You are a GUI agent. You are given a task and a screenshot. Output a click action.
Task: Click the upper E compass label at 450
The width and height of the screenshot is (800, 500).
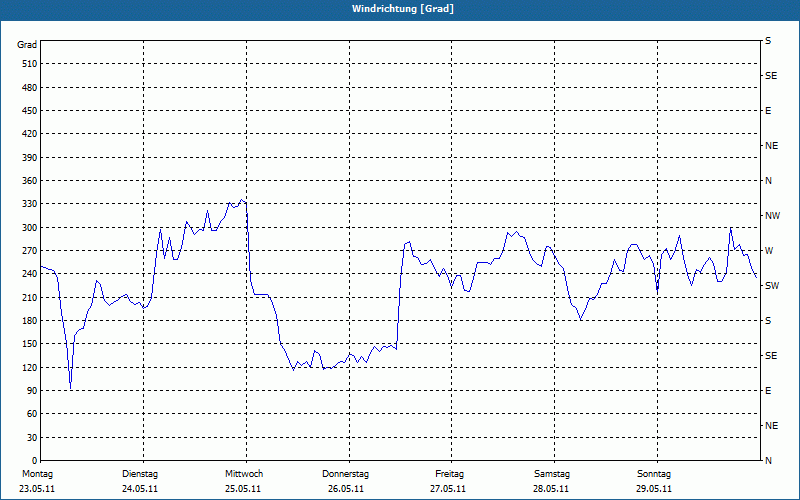[768, 111]
